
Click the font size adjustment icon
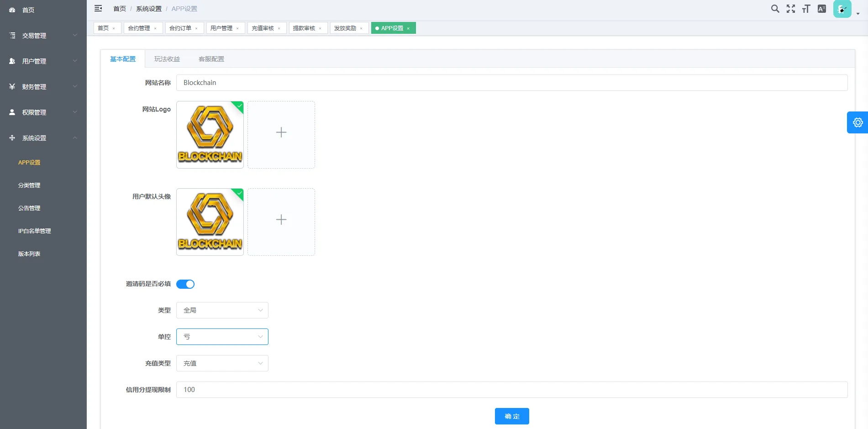pyautogui.click(x=806, y=9)
